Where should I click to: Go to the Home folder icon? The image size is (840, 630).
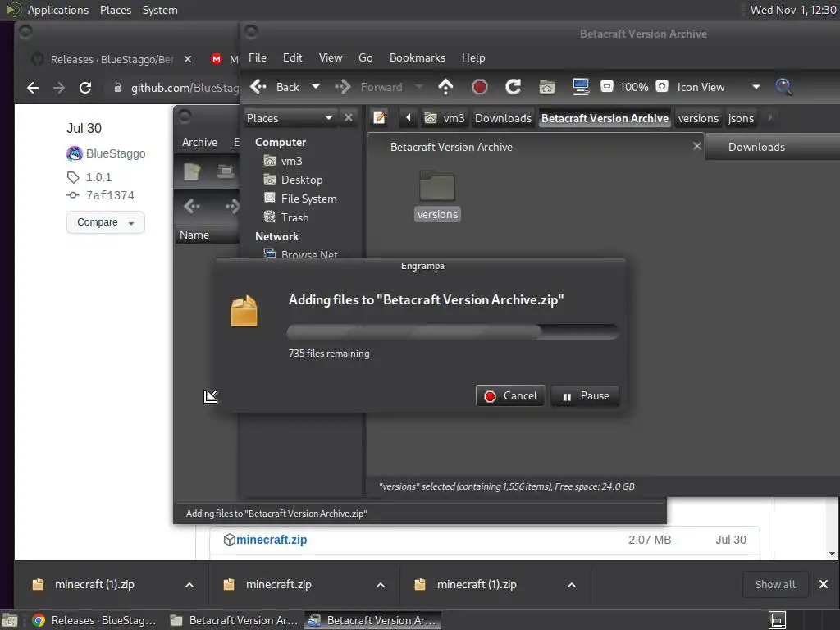coord(546,87)
